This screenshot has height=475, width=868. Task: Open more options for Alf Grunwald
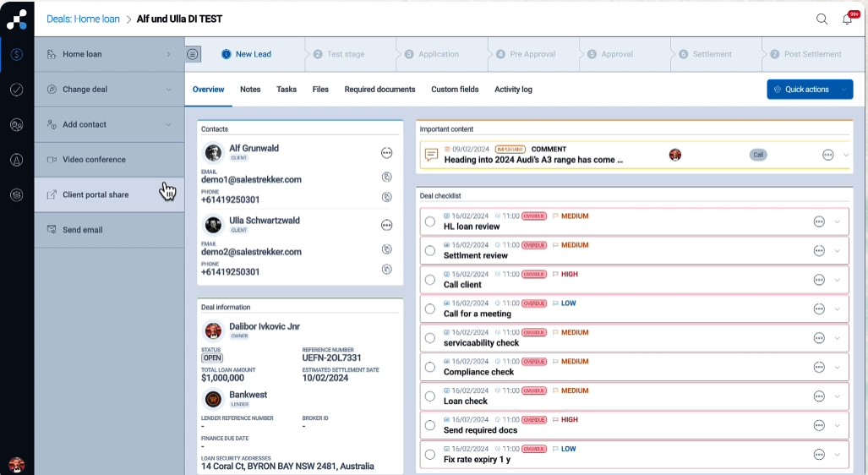pyautogui.click(x=387, y=153)
